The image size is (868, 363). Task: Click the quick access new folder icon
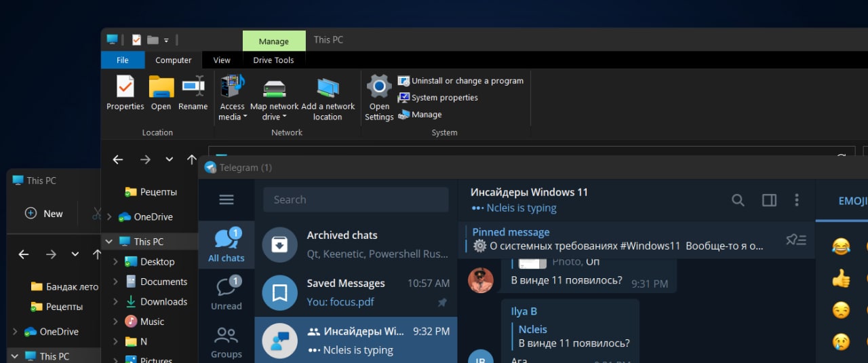(x=153, y=40)
